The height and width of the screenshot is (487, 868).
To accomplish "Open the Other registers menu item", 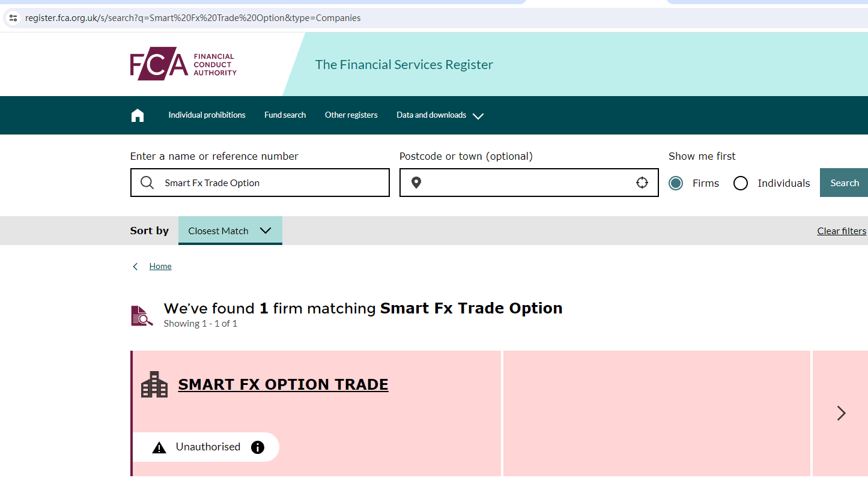I will click(x=351, y=115).
